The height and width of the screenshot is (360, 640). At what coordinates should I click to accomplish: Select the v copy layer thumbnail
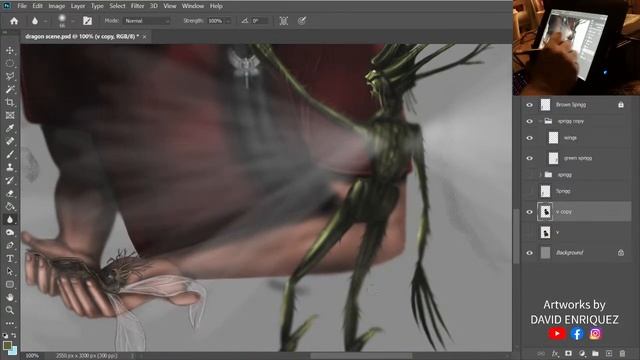545,211
